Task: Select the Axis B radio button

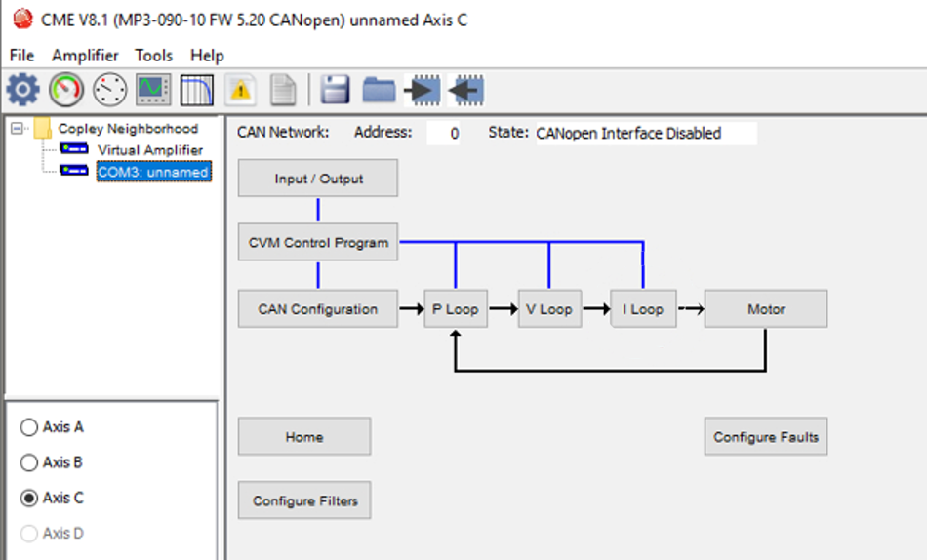Action: coord(29,462)
